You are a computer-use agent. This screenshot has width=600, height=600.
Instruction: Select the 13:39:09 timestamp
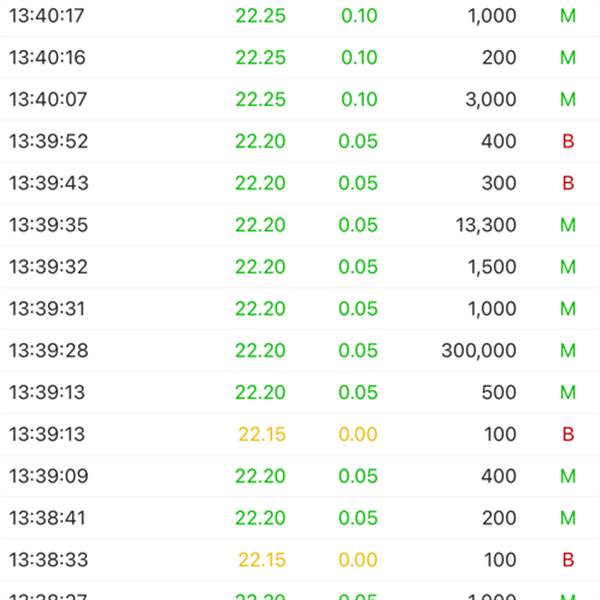(x=49, y=476)
